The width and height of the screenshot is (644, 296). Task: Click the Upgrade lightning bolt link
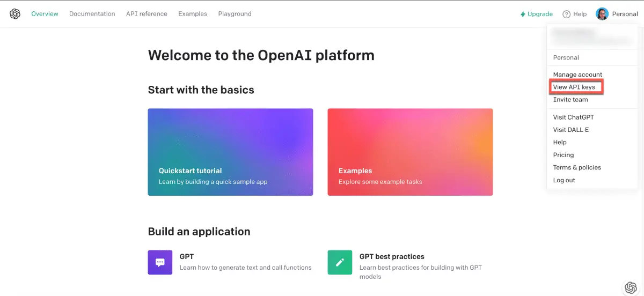click(536, 14)
